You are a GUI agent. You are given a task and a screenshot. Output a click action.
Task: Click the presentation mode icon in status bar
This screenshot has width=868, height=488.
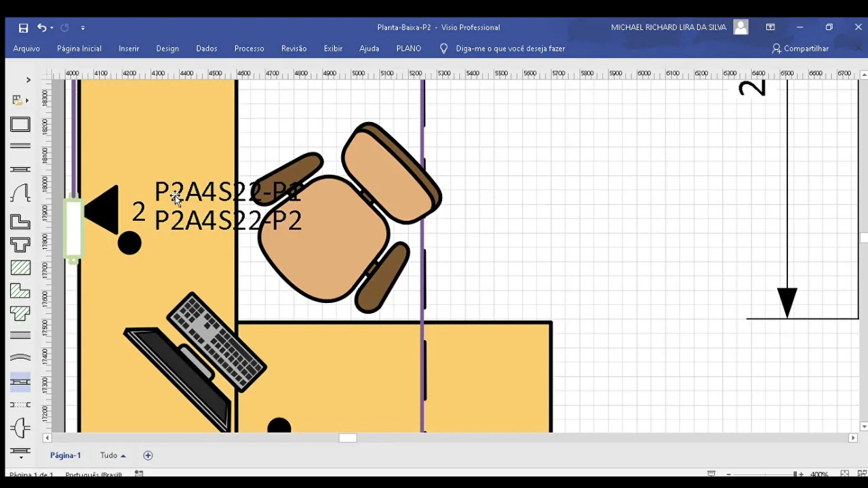tap(711, 474)
